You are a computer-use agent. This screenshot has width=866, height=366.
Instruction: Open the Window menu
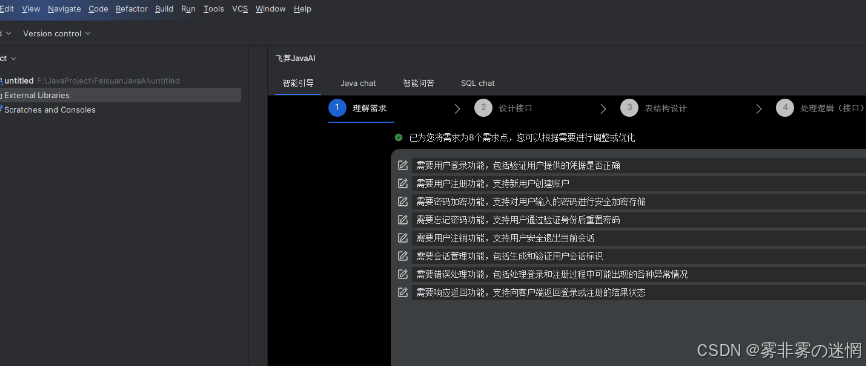point(271,9)
